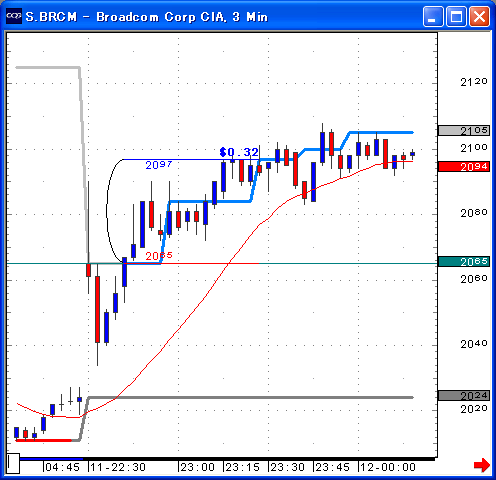Screen dimensions: 496x480
Task: Click the 23:45 time axis label
Action: [x=332, y=467]
